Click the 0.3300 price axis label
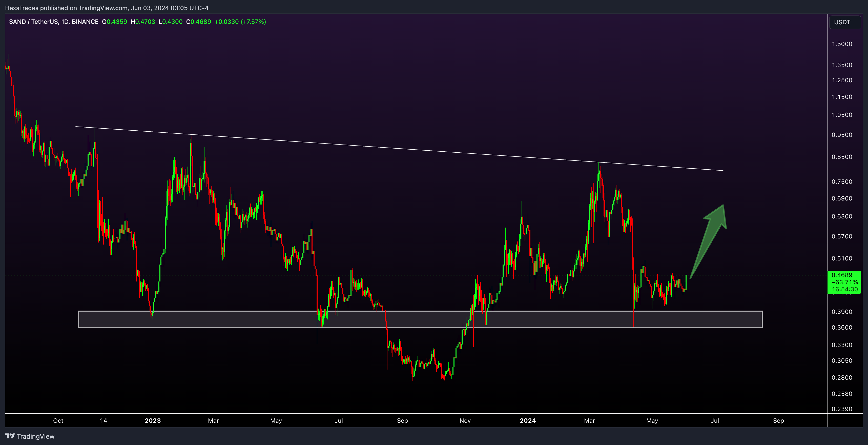The height and width of the screenshot is (445, 868). point(842,345)
